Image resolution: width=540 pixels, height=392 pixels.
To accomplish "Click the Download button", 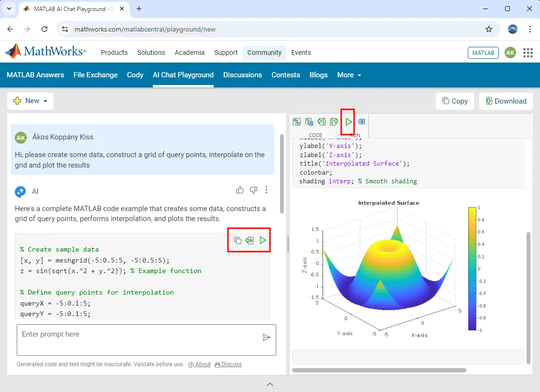I will (x=506, y=101).
